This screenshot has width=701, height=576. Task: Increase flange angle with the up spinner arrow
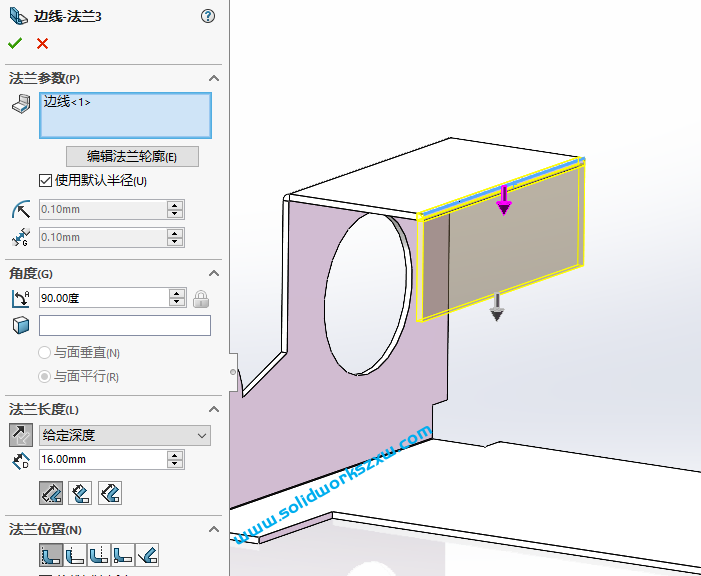tap(177, 293)
